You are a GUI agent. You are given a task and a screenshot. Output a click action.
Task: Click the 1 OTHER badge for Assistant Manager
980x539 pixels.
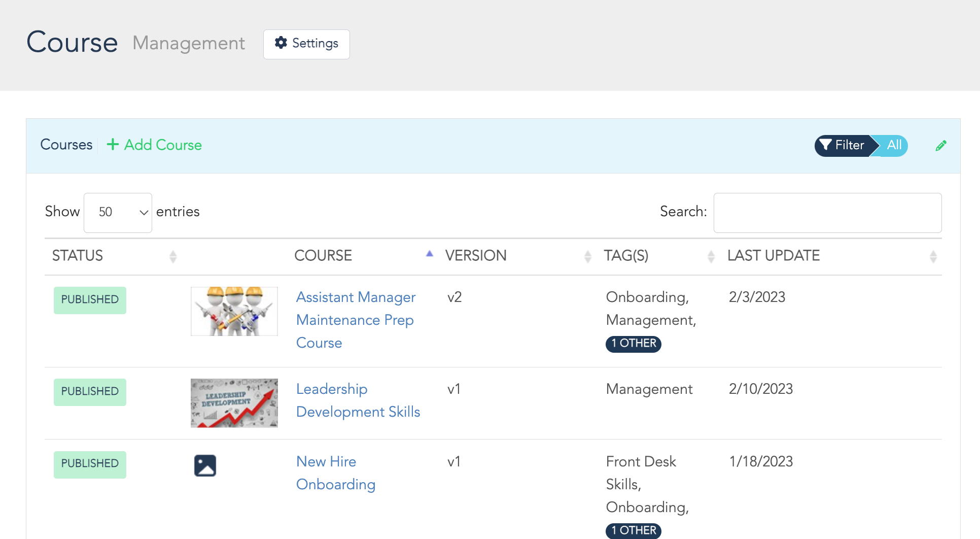[x=634, y=344]
